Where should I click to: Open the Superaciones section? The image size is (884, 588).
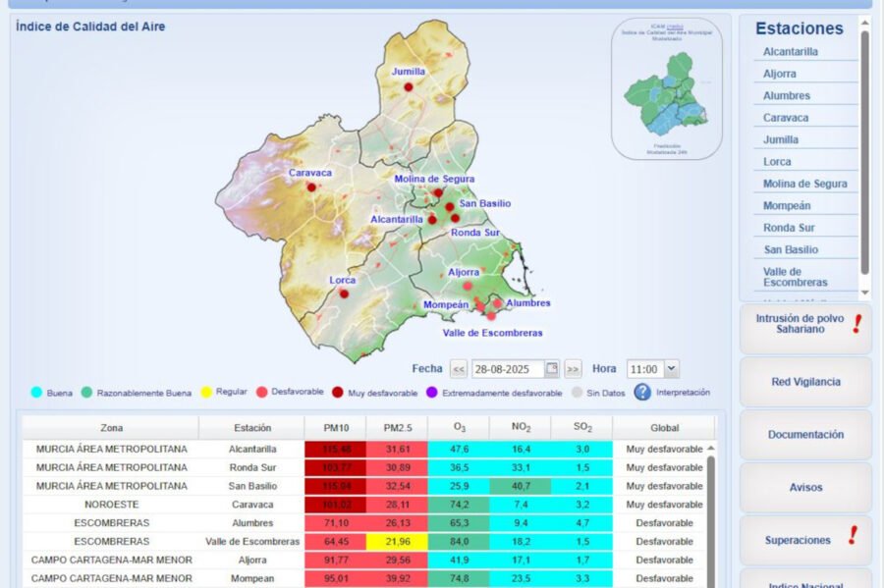coord(804,541)
